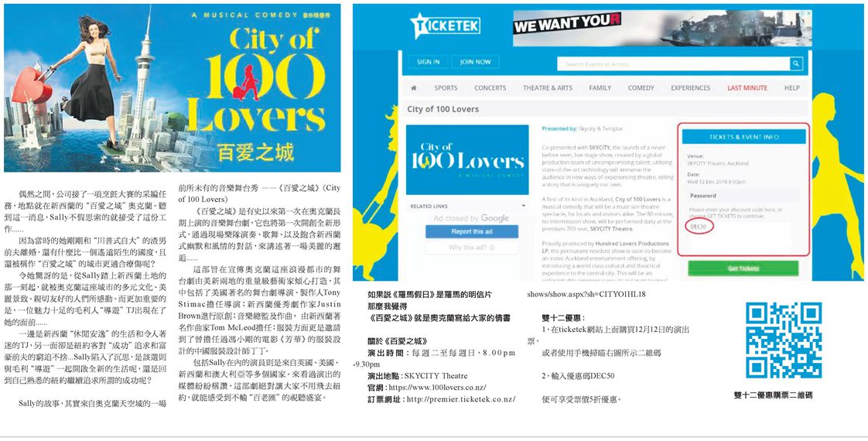Click the 雙十二優惠購票二維碼 caption
The image size is (868, 441).
[774, 395]
